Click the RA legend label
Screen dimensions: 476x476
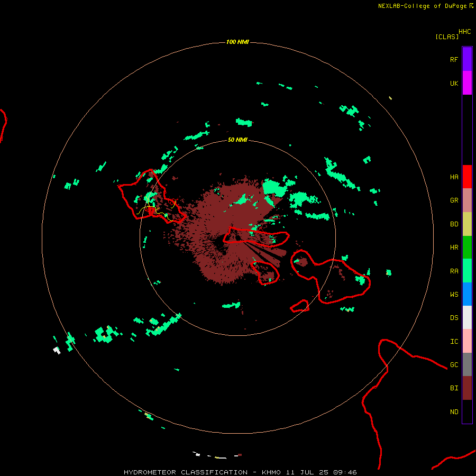[x=454, y=271]
